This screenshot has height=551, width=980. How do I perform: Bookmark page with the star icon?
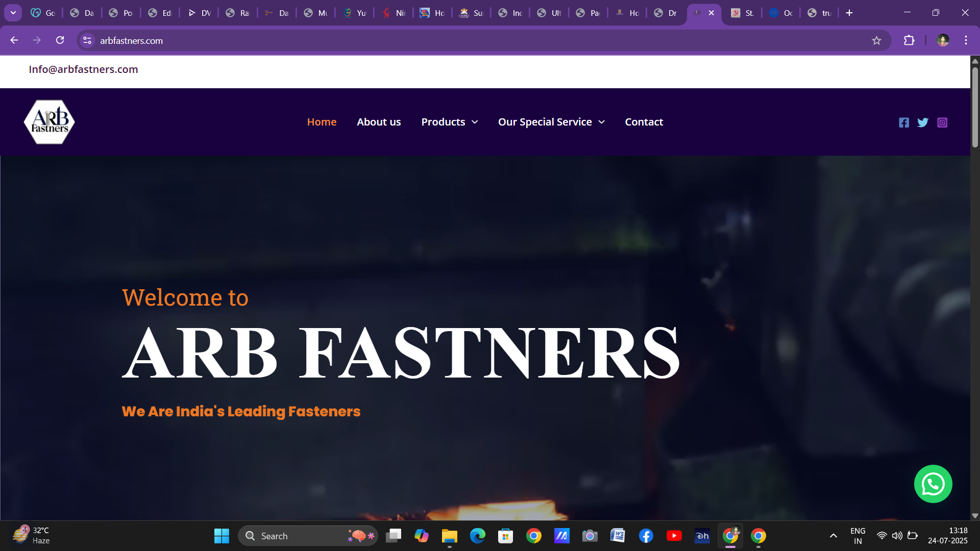(x=876, y=40)
